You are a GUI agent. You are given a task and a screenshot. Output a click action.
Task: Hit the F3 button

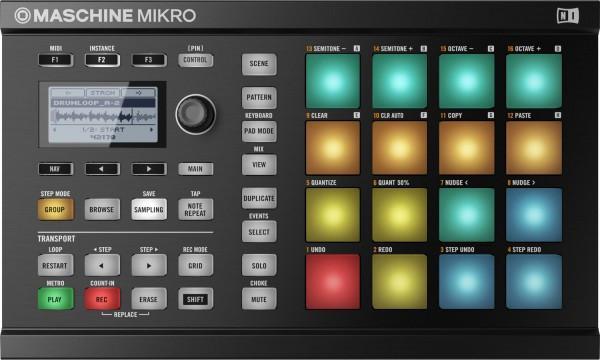click(x=149, y=60)
